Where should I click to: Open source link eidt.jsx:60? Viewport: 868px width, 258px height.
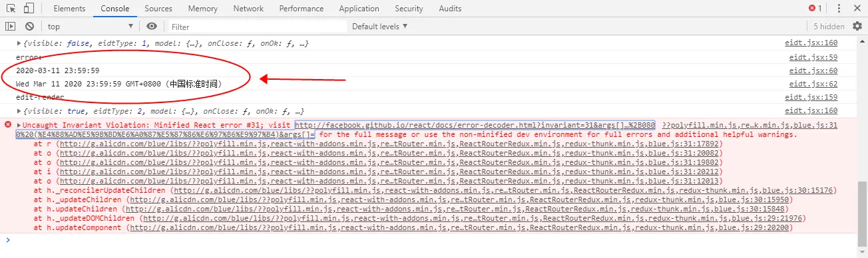(x=813, y=70)
